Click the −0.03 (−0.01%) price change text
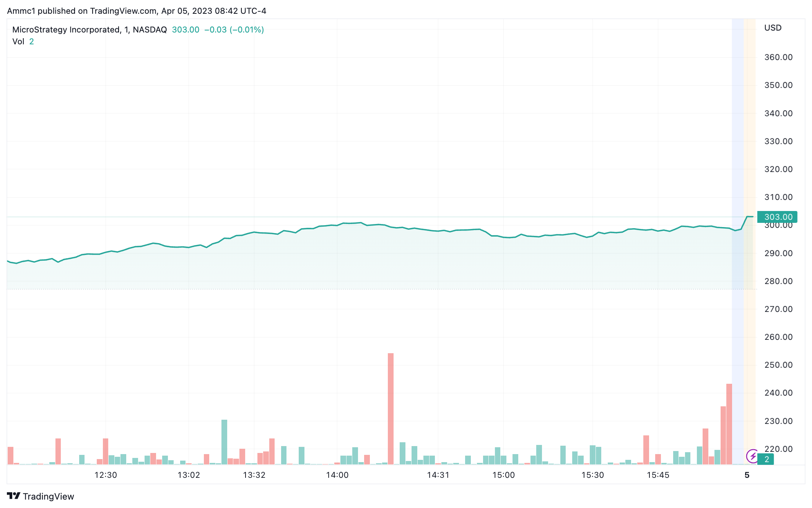 [x=234, y=29]
